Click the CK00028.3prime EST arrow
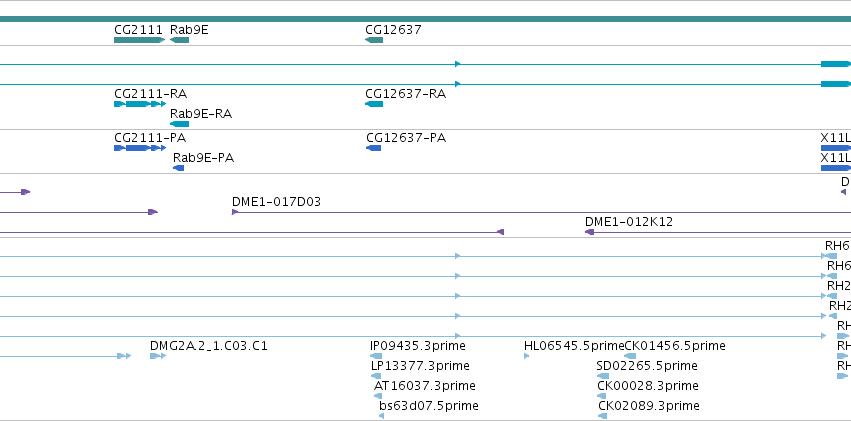851x421 pixels. 601,396
